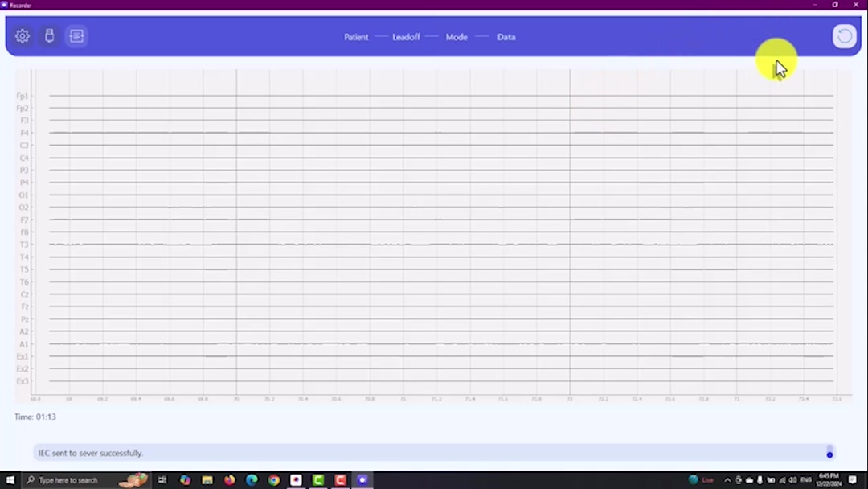Viewport: 868px width, 489px height.
Task: Click the Live news widget in taskbar
Action: (x=700, y=480)
